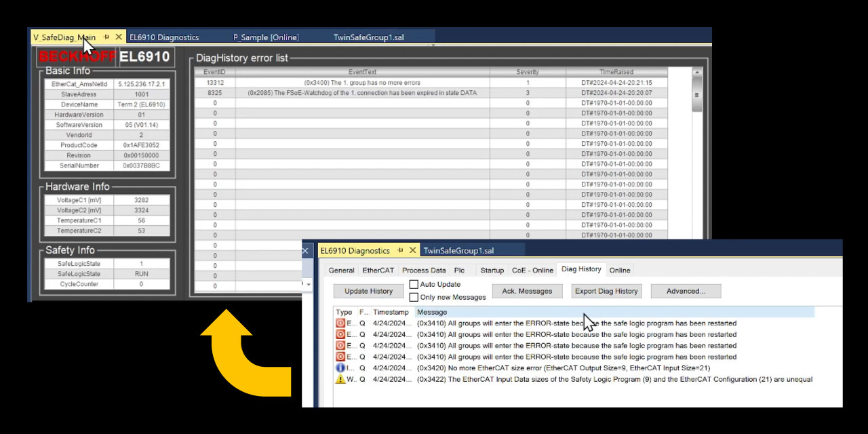Click the Update History button
Image resolution: width=868 pixels, height=434 pixels.
(x=368, y=291)
